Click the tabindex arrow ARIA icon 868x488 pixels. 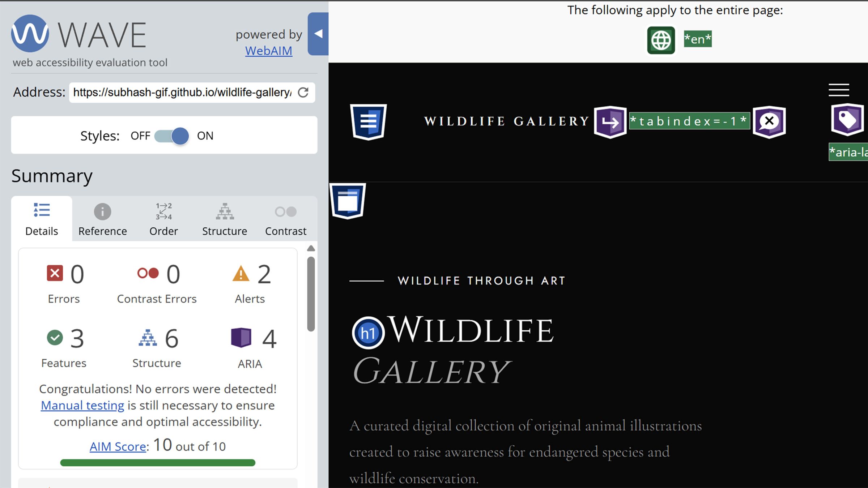tap(610, 122)
